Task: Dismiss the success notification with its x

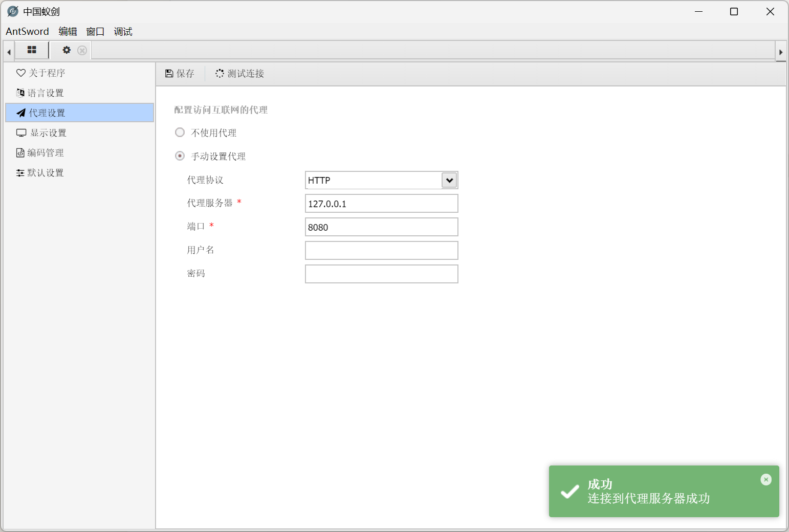Action: 766,479
